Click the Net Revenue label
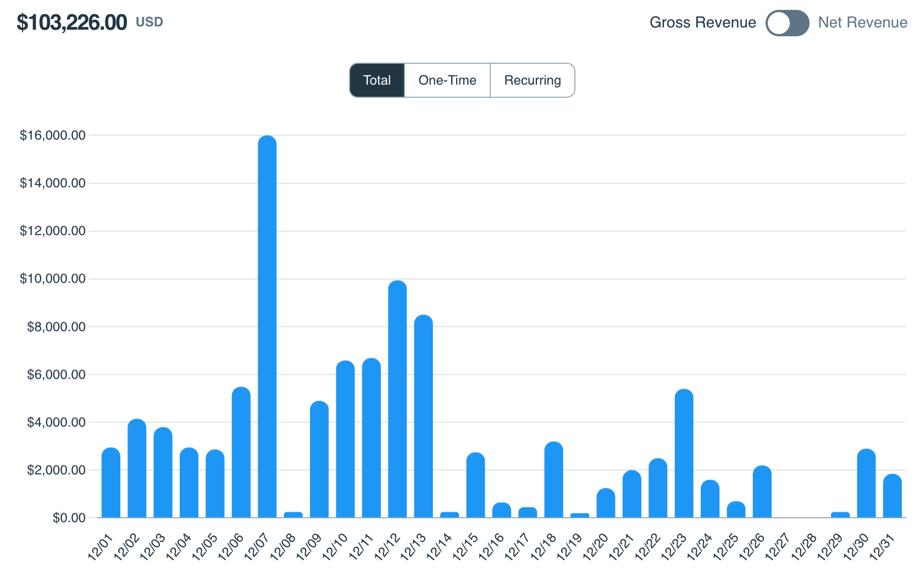The width and height of the screenshot is (920, 588). (x=862, y=23)
